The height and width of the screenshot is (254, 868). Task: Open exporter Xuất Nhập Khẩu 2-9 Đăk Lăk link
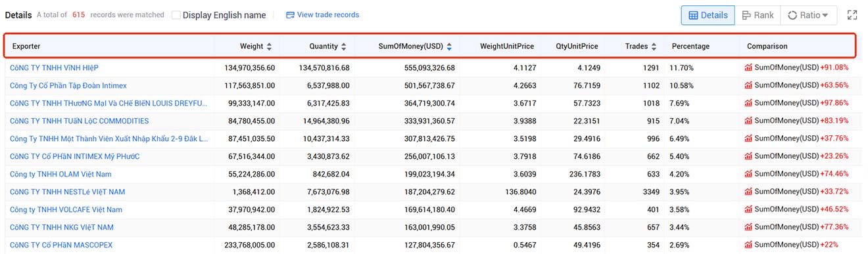tap(108, 138)
